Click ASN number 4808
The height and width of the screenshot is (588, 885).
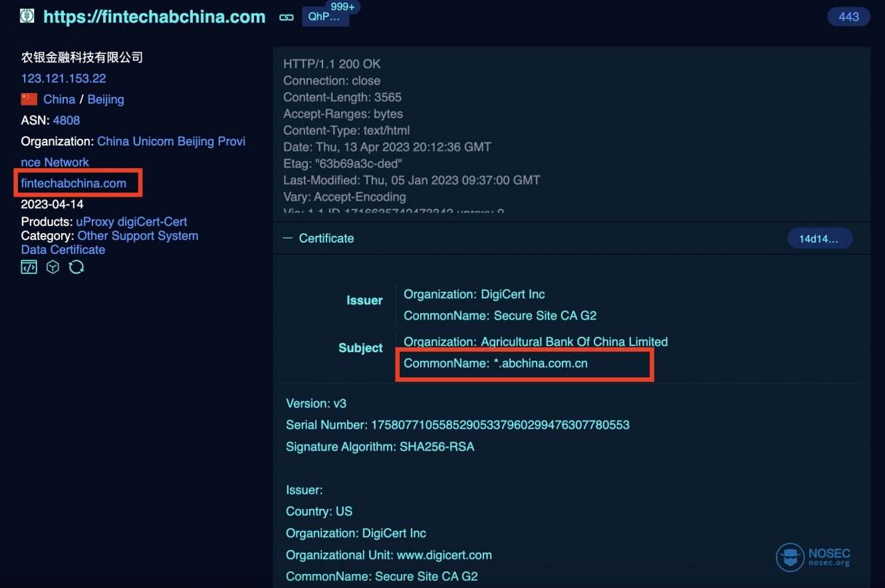[66, 120]
